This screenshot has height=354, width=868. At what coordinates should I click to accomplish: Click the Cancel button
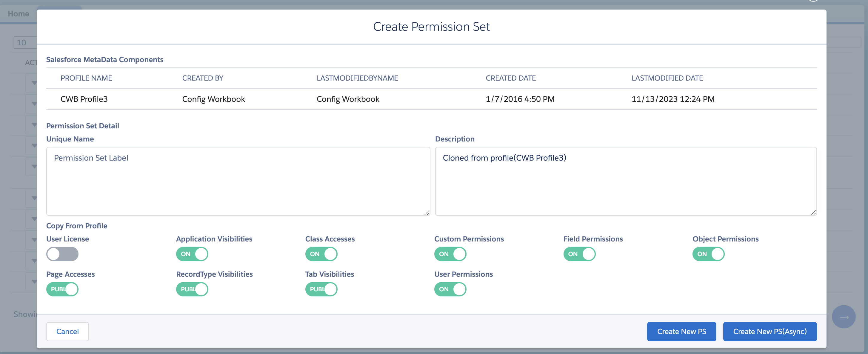point(67,331)
